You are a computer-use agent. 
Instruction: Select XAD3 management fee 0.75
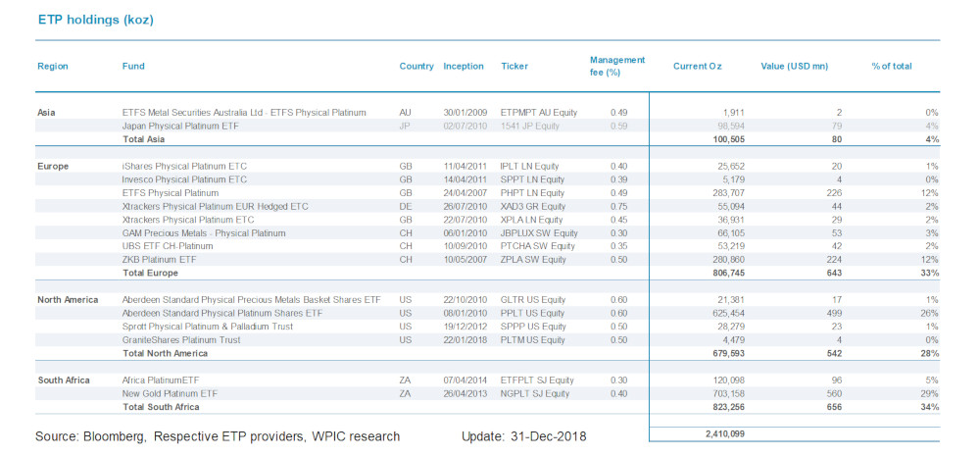618,206
